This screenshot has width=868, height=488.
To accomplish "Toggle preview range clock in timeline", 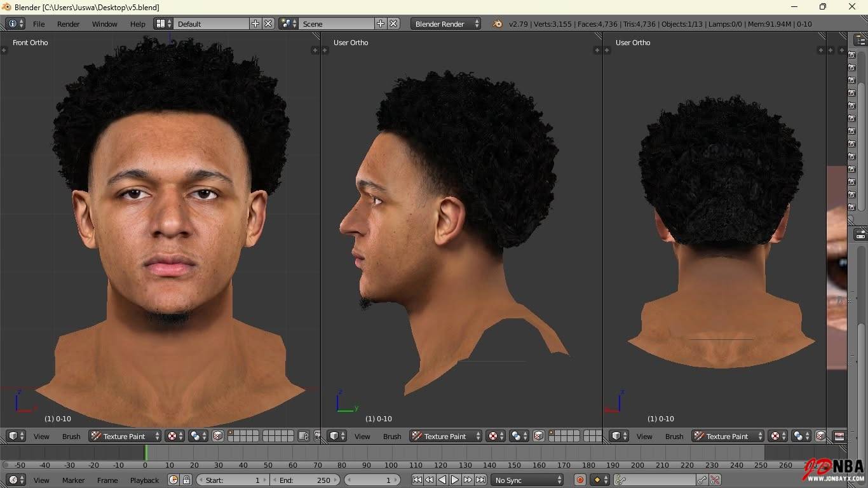I will [x=173, y=480].
